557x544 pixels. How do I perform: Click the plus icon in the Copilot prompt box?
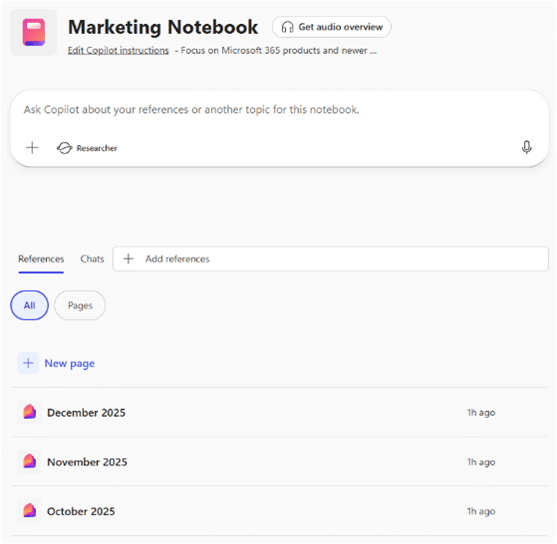coord(32,147)
